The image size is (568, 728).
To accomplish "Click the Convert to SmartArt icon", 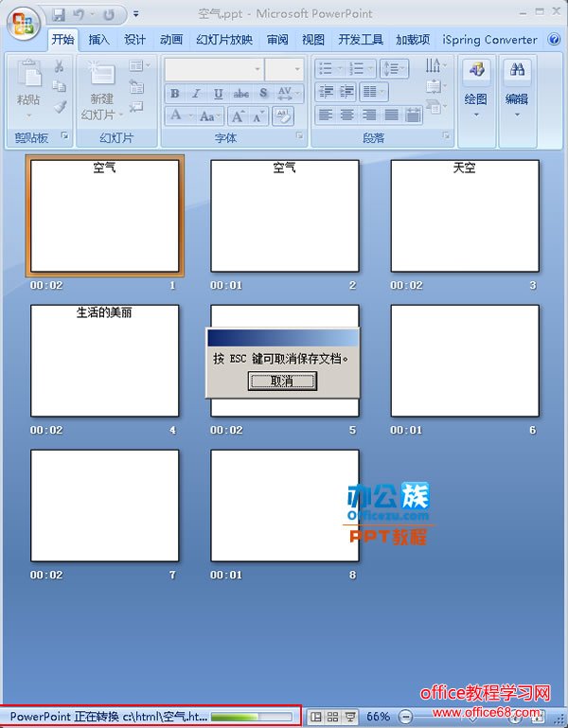I will 435,108.
